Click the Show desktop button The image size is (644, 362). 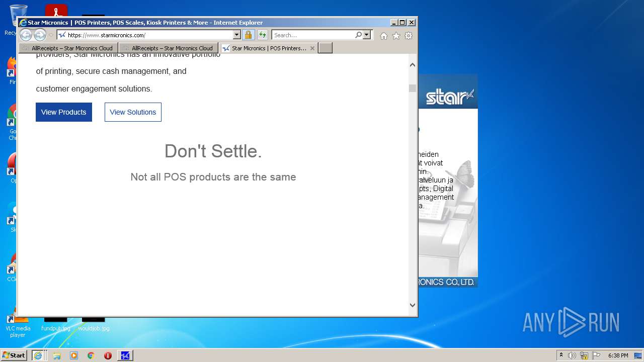tap(638, 355)
